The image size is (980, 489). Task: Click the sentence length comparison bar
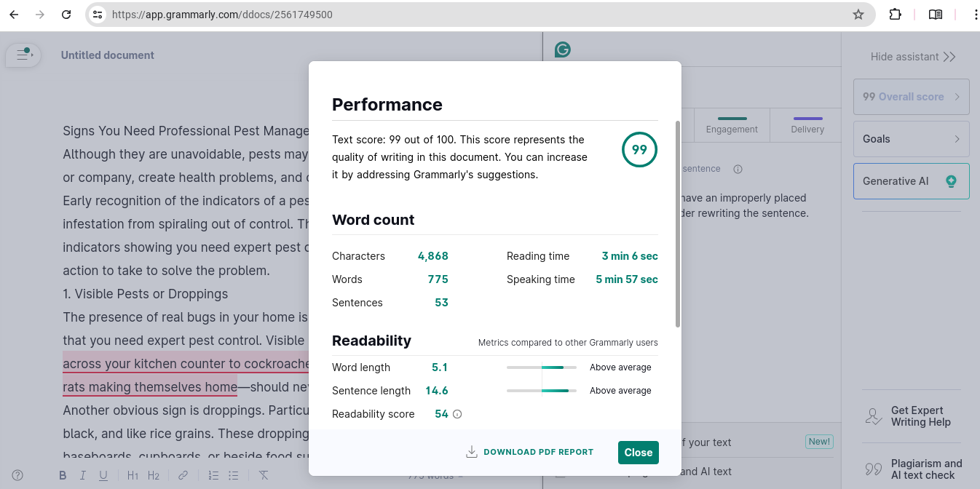tap(542, 391)
